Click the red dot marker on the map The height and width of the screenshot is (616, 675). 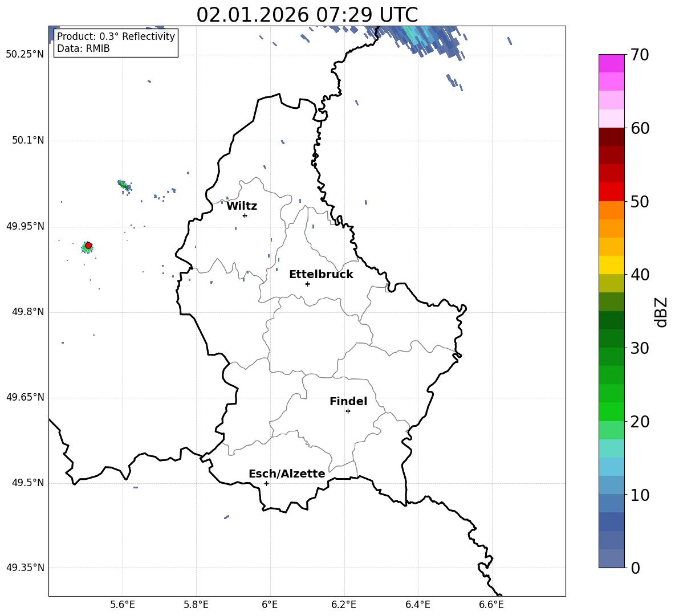coord(88,246)
